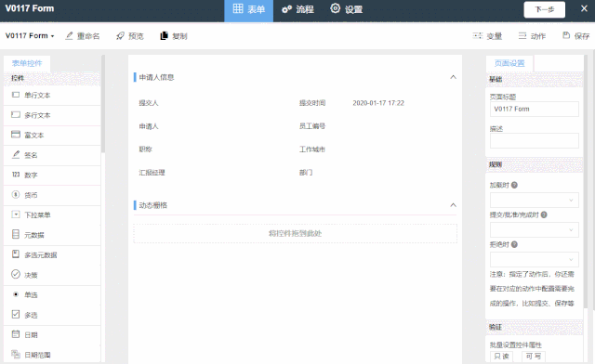Click the 变量 icon in toolbar
Screen dimensions: 595x364
click(477, 35)
